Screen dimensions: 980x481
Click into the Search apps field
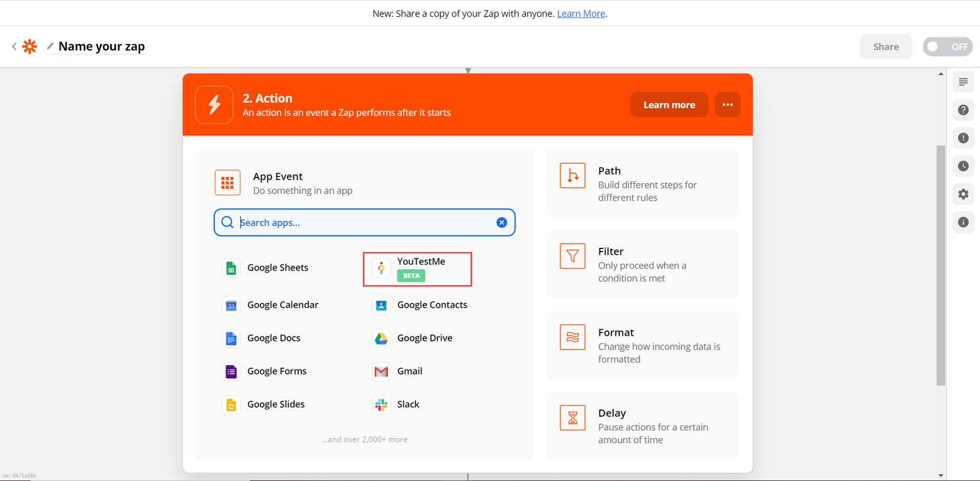tap(364, 222)
